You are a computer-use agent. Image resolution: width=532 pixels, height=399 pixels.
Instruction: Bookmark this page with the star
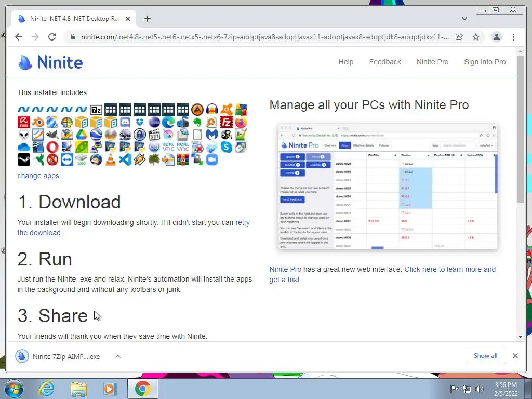pos(476,37)
